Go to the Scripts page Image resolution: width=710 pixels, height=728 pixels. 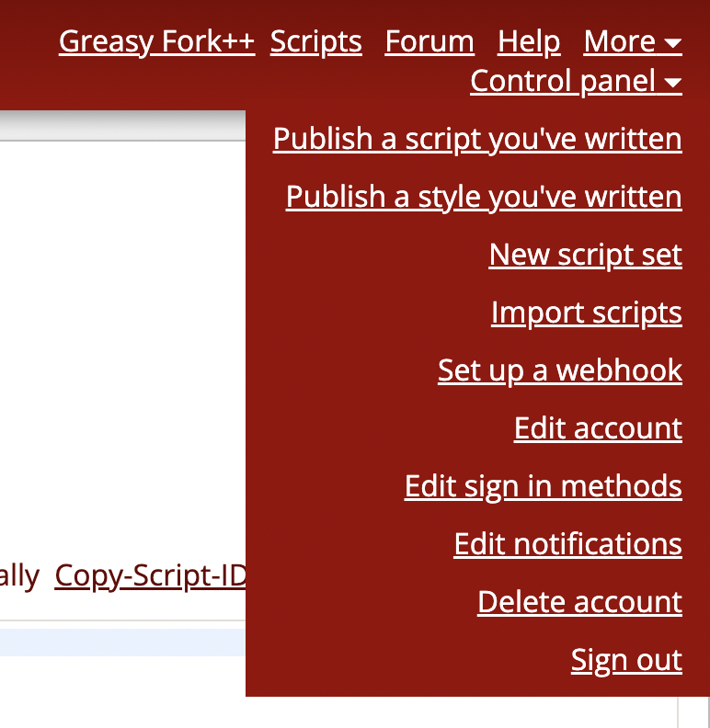(x=315, y=41)
